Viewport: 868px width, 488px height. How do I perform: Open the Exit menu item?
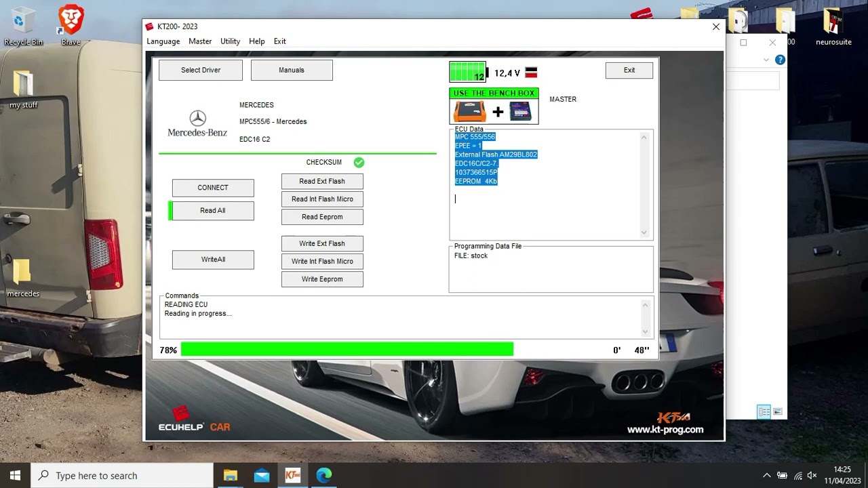[280, 41]
